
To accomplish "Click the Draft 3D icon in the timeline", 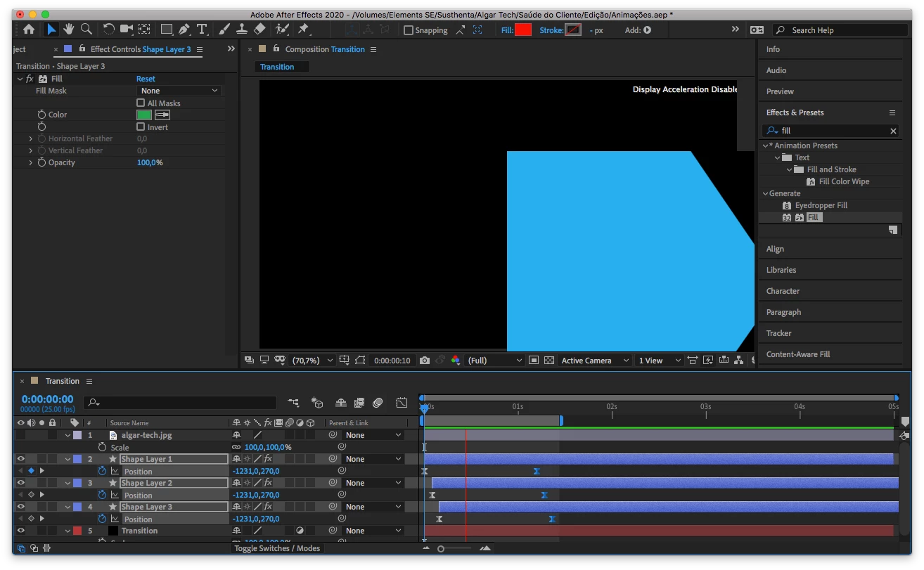I will click(x=316, y=403).
